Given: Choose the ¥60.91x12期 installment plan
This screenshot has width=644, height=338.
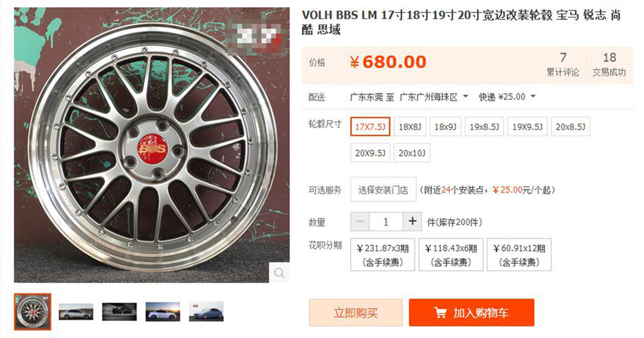Looking at the screenshot, I should 519,255.
